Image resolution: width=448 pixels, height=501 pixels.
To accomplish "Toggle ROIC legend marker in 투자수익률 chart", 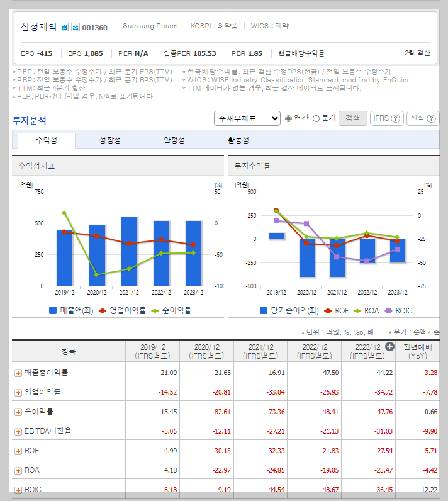I will (x=388, y=311).
